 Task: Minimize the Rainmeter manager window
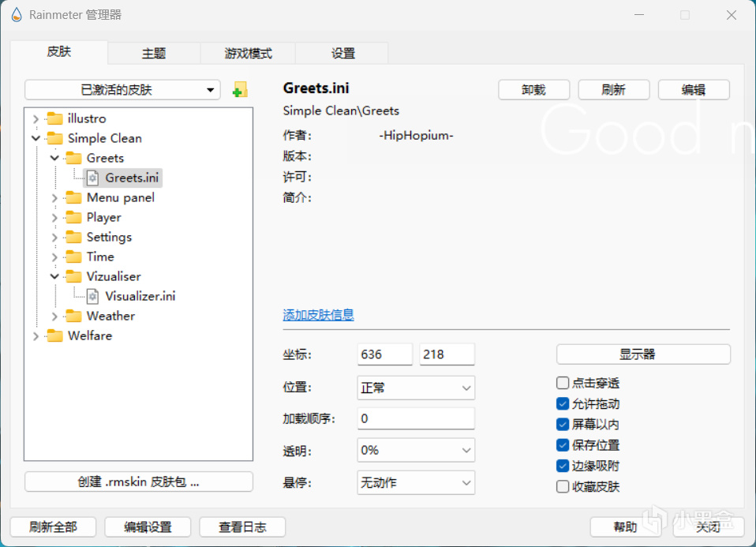[x=639, y=15]
